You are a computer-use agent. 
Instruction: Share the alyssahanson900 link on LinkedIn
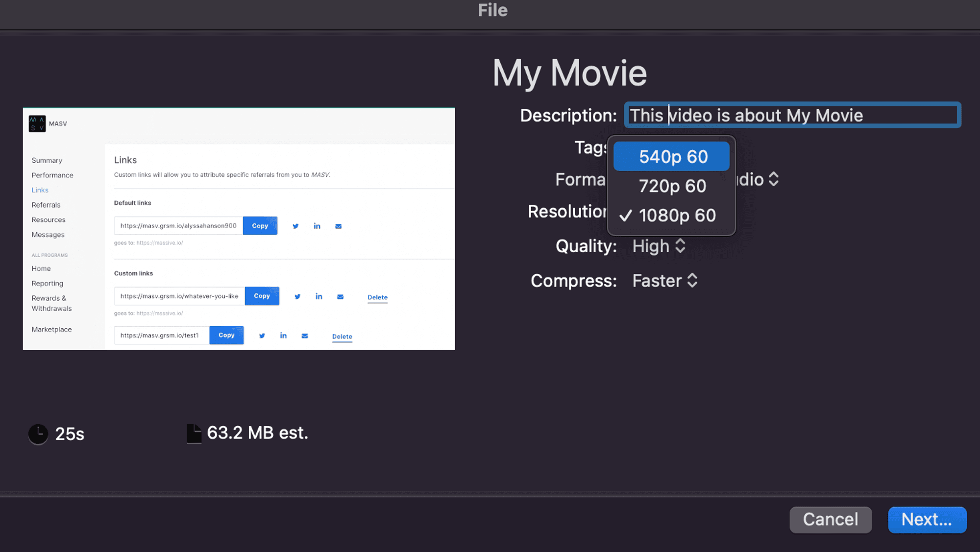pyautogui.click(x=317, y=226)
